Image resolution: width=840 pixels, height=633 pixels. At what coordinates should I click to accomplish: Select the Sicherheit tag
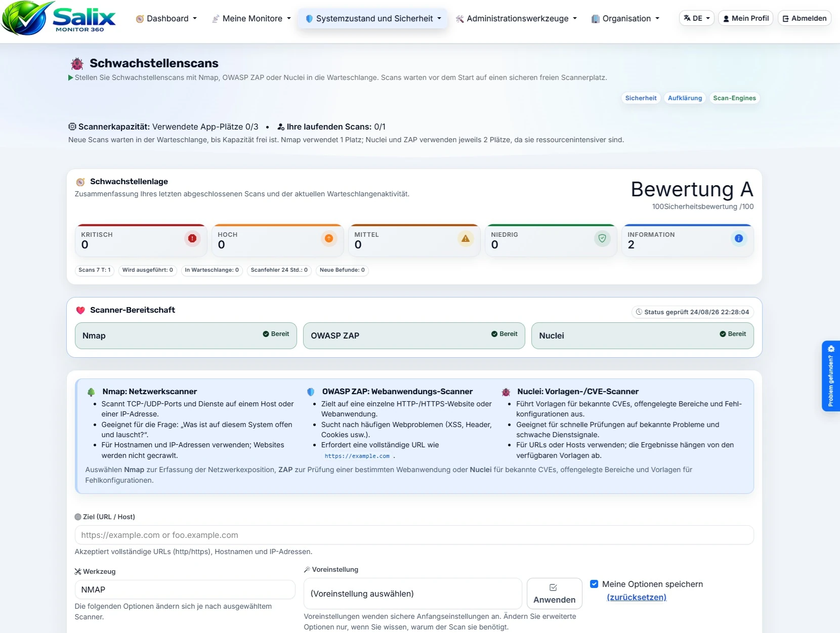(x=641, y=98)
